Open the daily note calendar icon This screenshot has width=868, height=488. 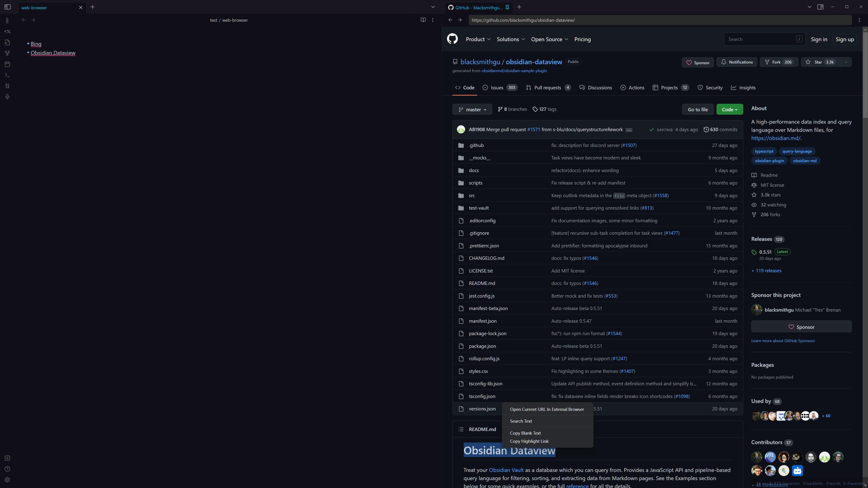point(7,64)
